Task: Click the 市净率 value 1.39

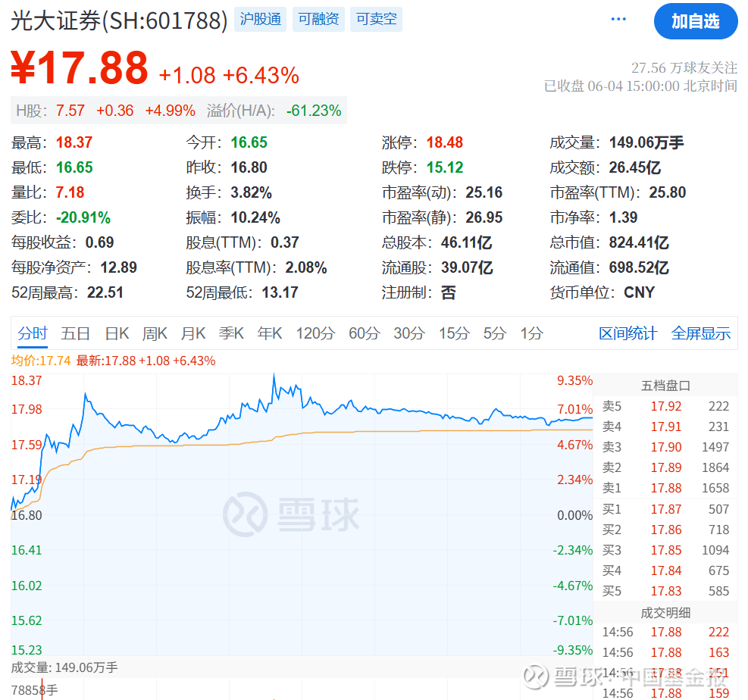Action: (623, 217)
